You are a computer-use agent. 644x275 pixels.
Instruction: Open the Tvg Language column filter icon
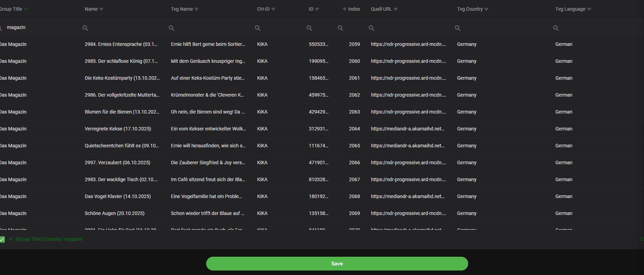[589, 9]
